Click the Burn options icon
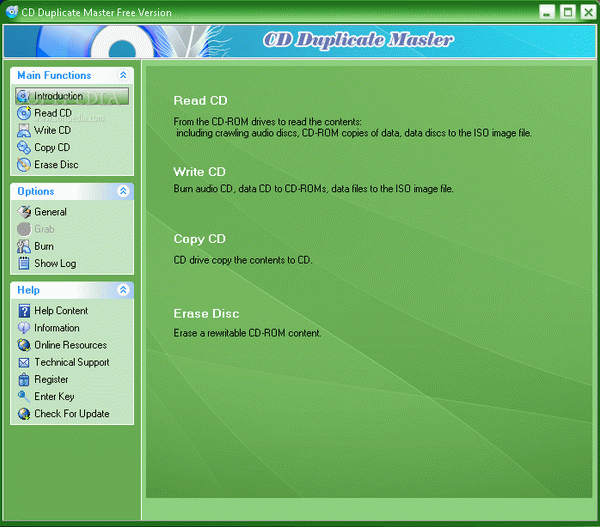Screen dimensions: 600x527 pos(24,246)
